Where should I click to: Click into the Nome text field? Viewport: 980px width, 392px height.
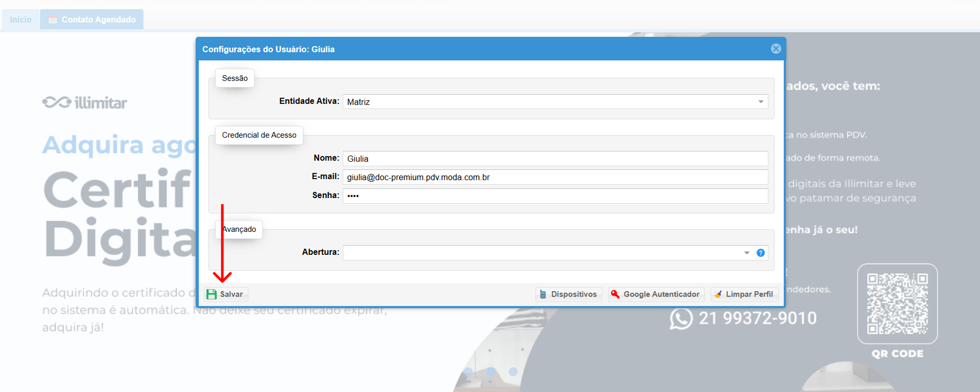(555, 159)
